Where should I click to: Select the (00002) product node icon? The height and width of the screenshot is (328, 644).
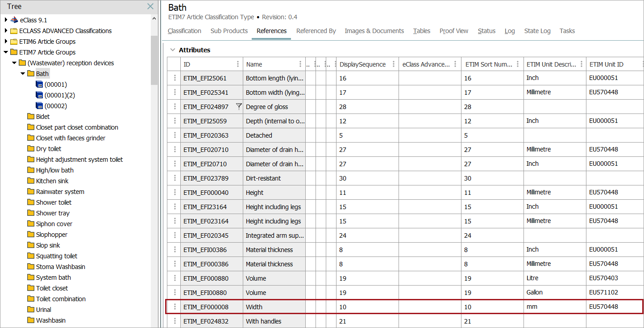[x=39, y=106]
